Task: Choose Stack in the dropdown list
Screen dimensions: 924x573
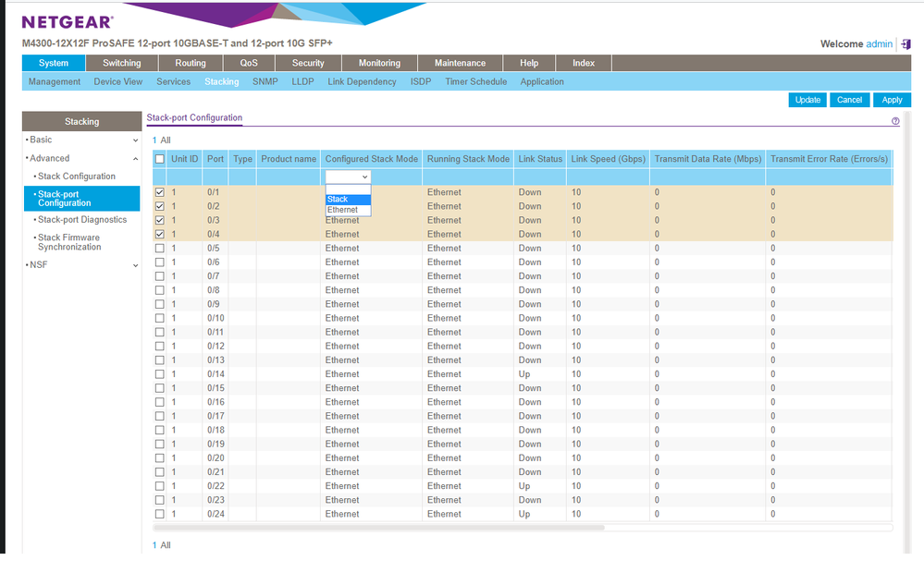Action: click(x=349, y=199)
